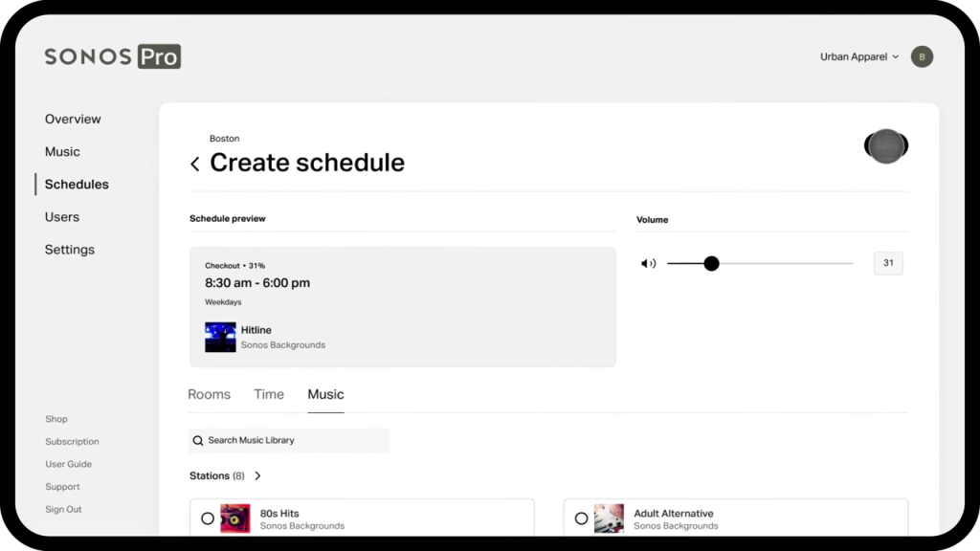Click the volume slider handle
This screenshot has height=551, width=980.
(711, 264)
